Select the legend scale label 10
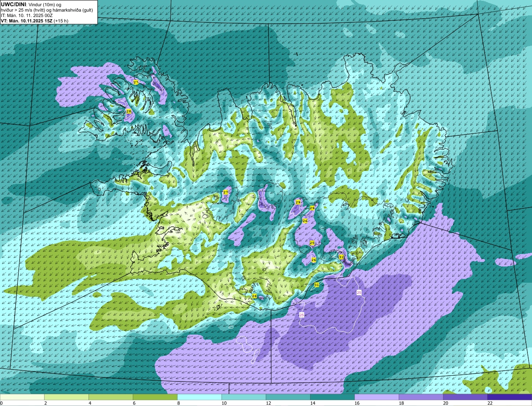Image resolution: width=532 pixels, height=406 pixels. [x=224, y=403]
